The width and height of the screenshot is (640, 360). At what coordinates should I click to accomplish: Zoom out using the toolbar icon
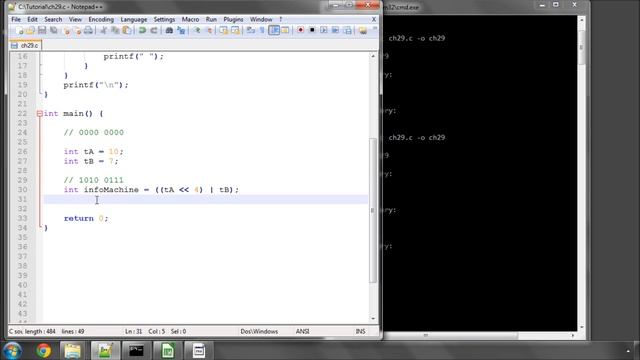209,30
